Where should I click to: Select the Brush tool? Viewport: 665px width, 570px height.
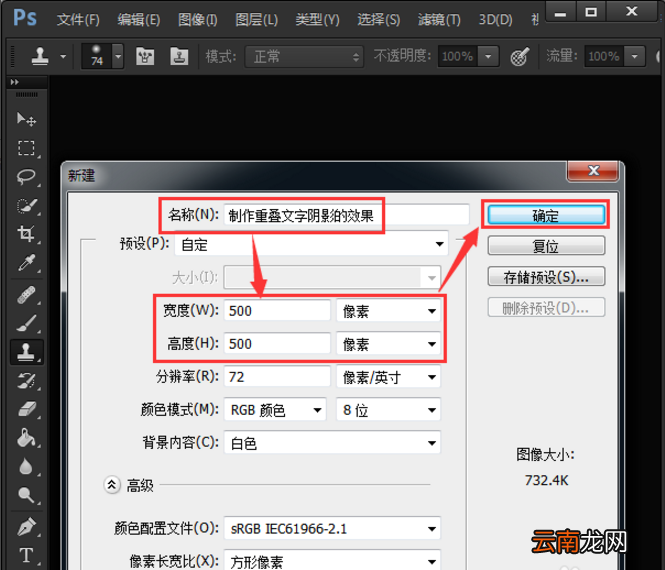[x=26, y=324]
